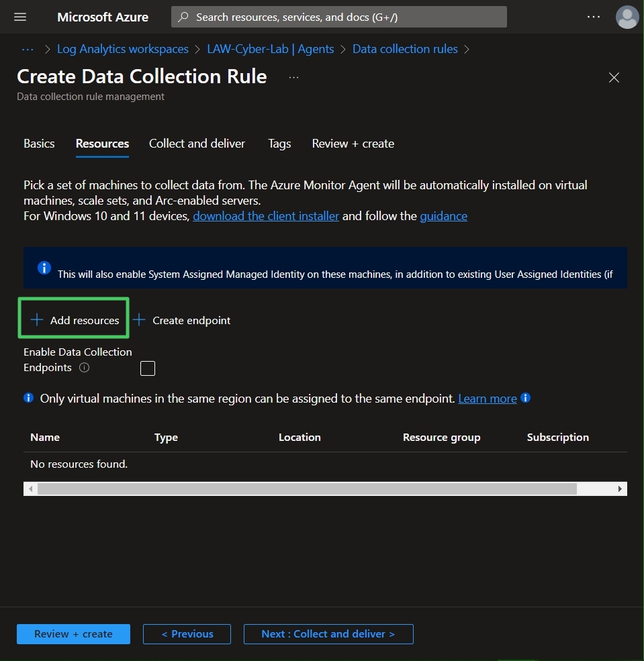The image size is (644, 661).
Task: Click the user account avatar
Action: click(627, 17)
